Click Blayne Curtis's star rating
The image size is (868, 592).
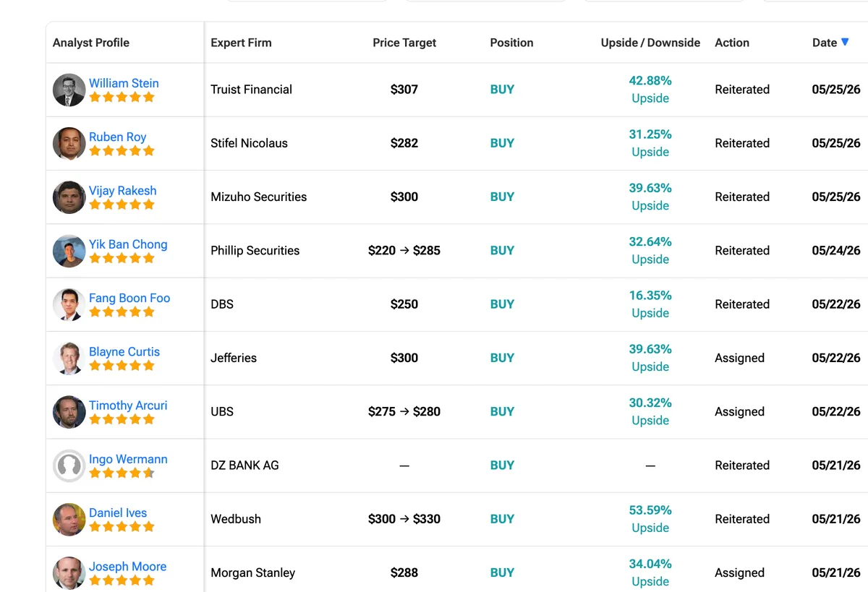pos(122,366)
